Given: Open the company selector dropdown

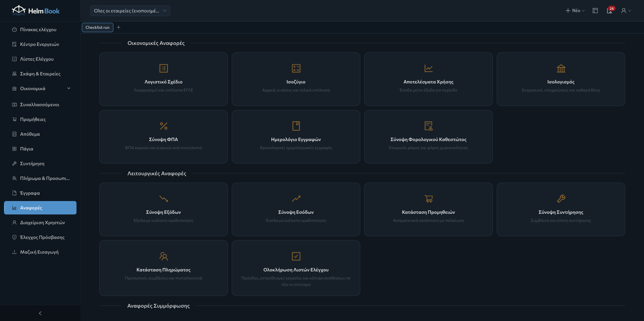Looking at the screenshot, I should 130,11.
